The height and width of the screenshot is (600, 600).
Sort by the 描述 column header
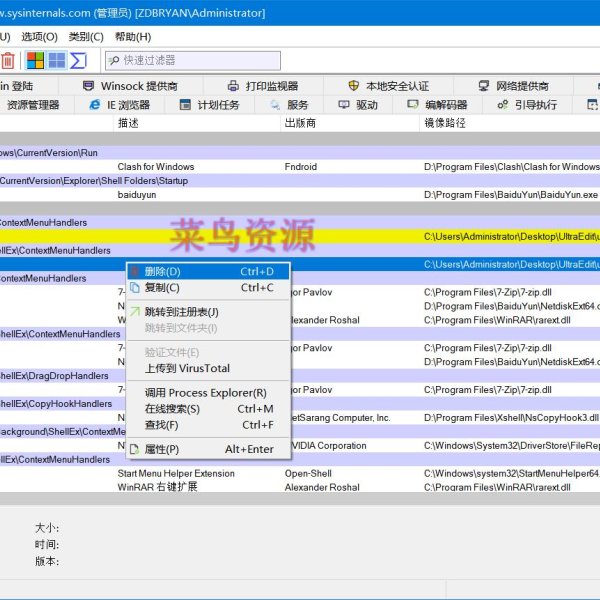click(197, 123)
